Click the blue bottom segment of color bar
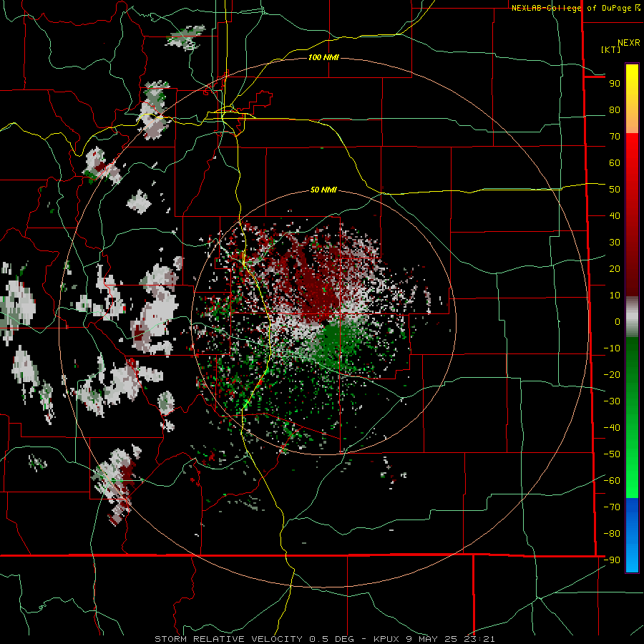This screenshot has height=644, width=644. (x=632, y=535)
